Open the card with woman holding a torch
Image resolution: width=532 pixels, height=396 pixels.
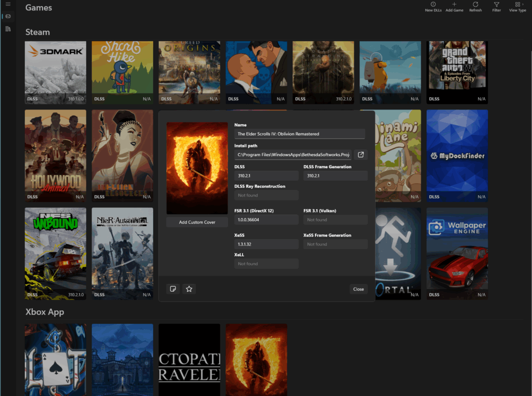123,156
